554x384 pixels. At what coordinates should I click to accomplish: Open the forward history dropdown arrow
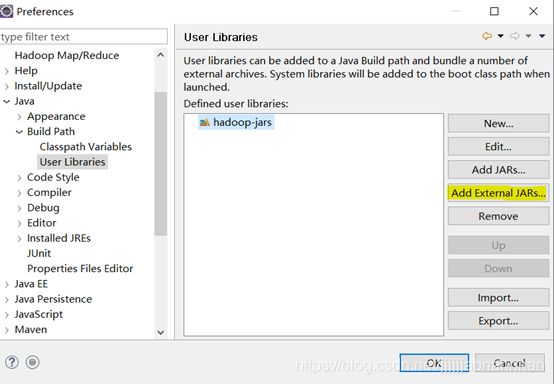[528, 36]
